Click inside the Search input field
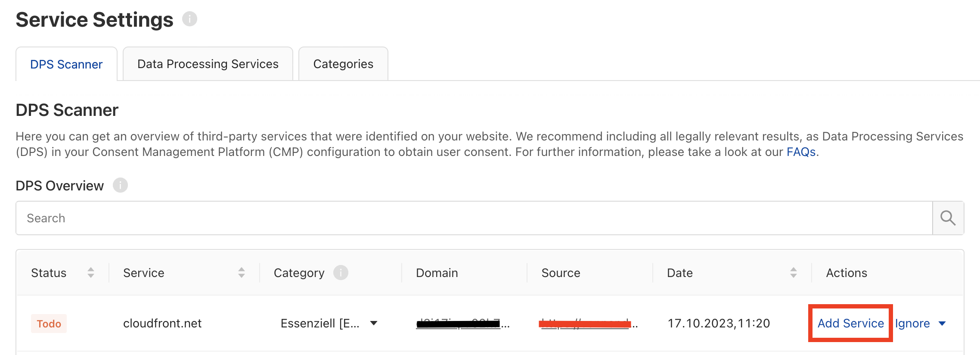Viewport: 980px width, 355px height. pyautogui.click(x=172, y=218)
